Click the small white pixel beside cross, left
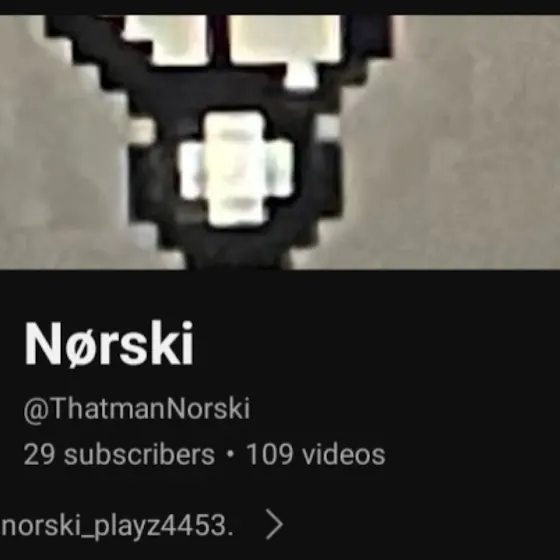Viewport: 560px width, 560px height. 142,131
